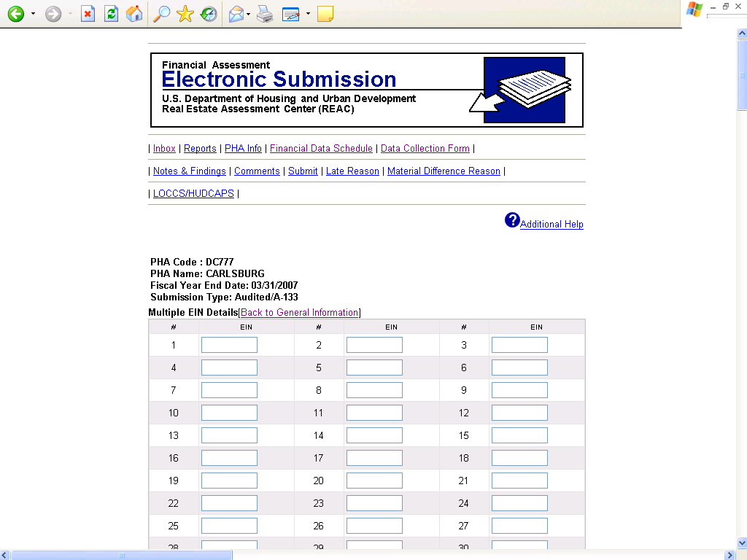Viewport: 747px width, 560px height.
Task: Focus the EIN input field number 27
Action: point(519,526)
